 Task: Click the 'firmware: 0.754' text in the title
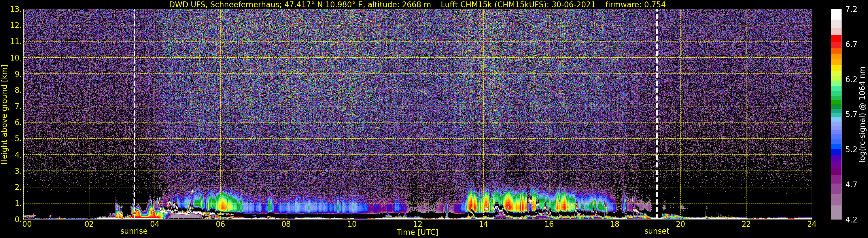[x=636, y=4]
